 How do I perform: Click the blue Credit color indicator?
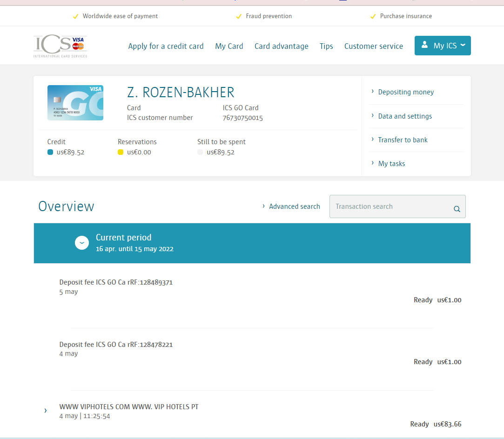tap(50, 152)
